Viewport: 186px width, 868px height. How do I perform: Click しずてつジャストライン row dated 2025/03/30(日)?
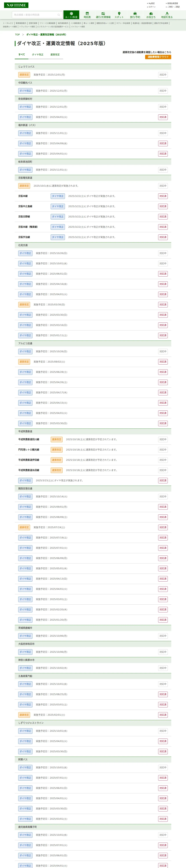93,751
